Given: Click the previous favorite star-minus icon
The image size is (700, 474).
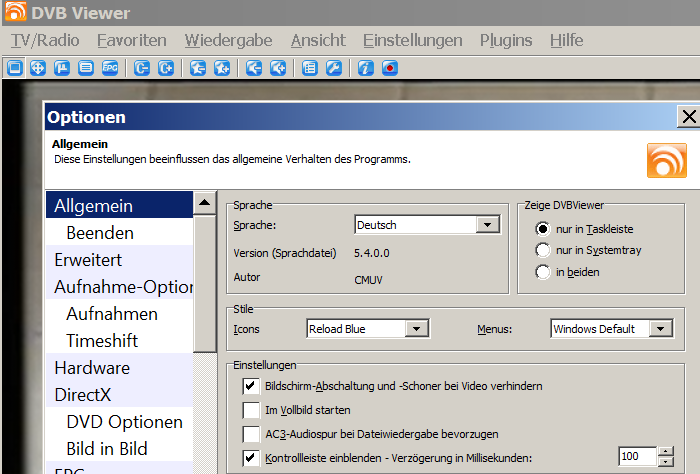Looking at the screenshot, I should [198, 68].
